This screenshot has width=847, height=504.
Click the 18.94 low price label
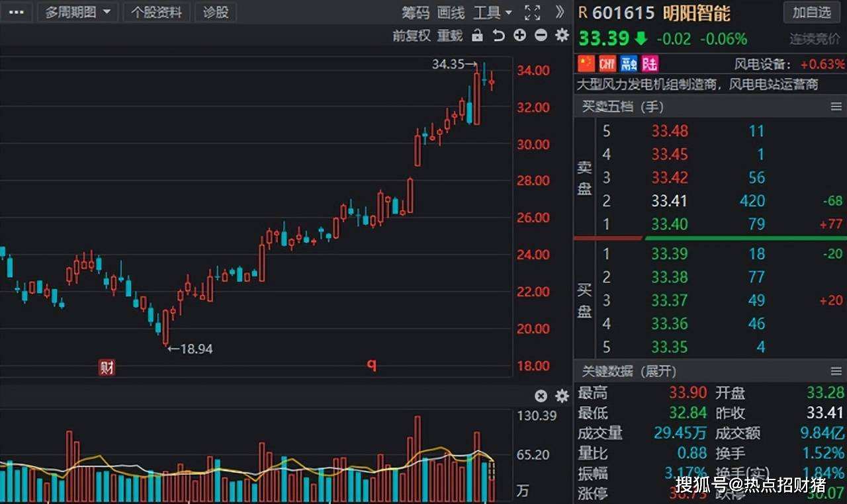(191, 349)
